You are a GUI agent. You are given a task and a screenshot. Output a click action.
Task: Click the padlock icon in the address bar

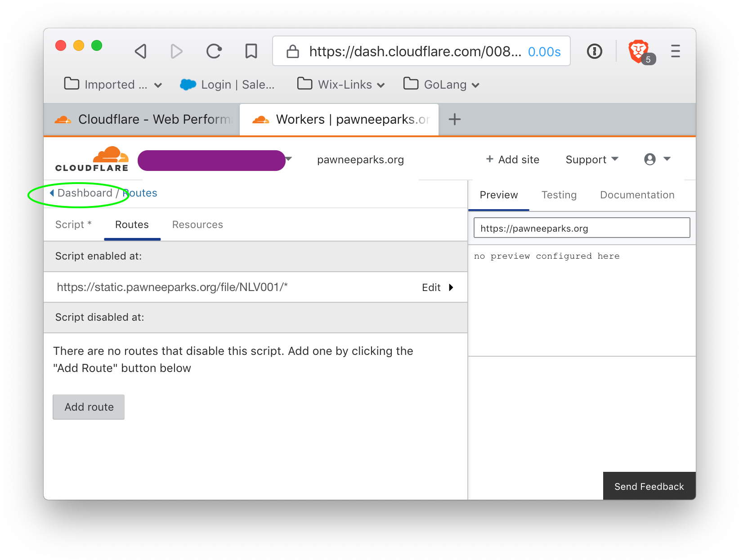pos(293,51)
